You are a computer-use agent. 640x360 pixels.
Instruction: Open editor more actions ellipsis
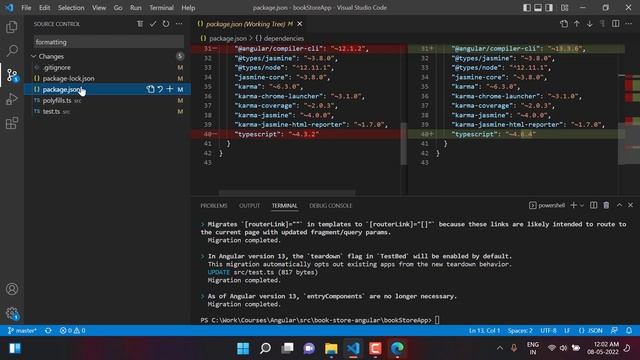628,24
